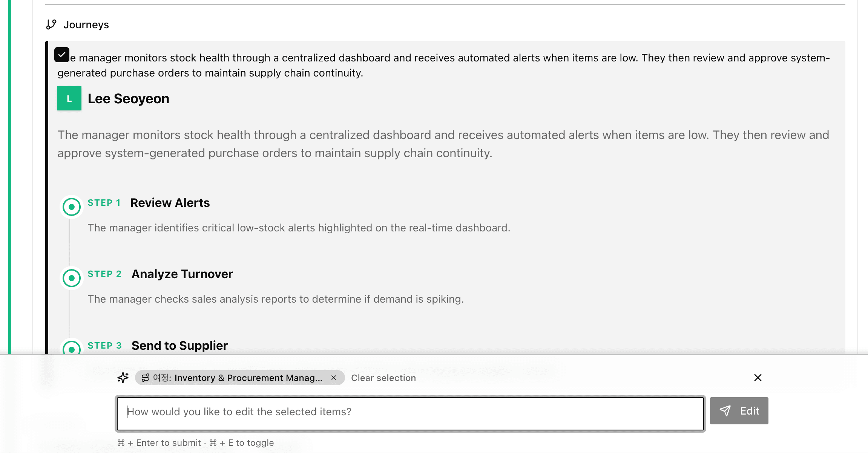Select the Send to Supplier step title
868x453 pixels.
coord(179,345)
